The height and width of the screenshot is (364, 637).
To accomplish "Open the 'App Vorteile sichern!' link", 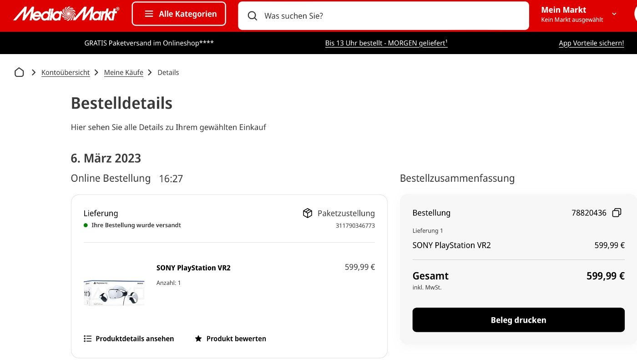I will point(591,43).
